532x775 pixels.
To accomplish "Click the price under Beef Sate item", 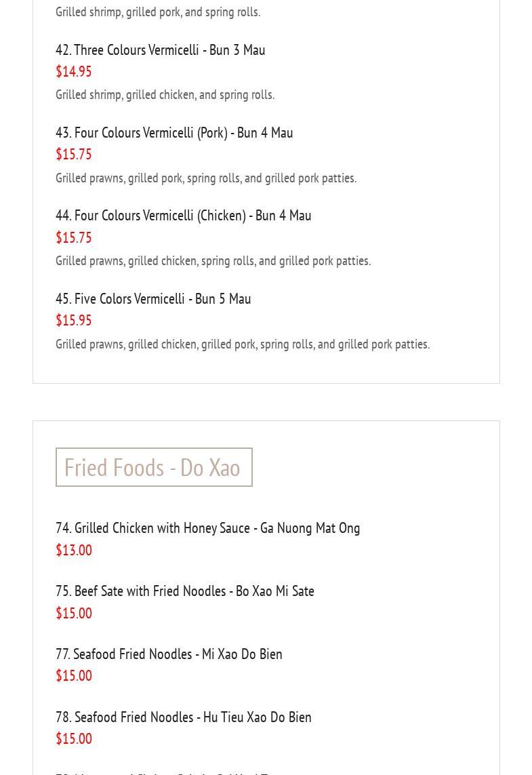I will click(73, 613).
